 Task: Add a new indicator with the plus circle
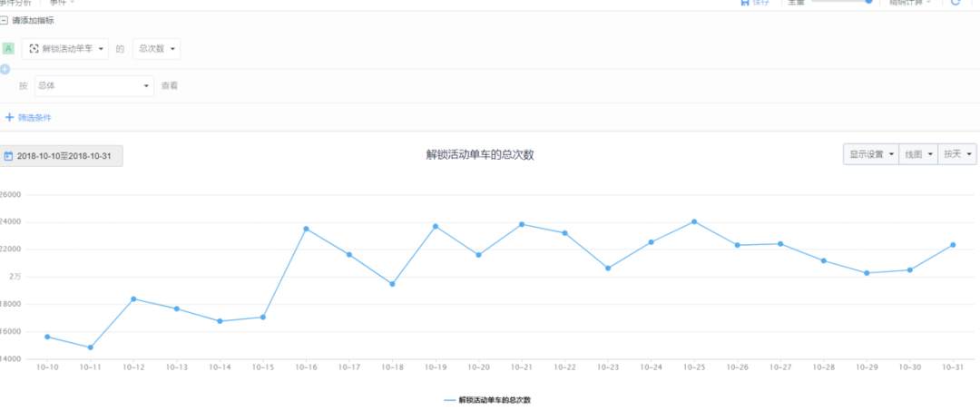pyautogui.click(x=5, y=69)
